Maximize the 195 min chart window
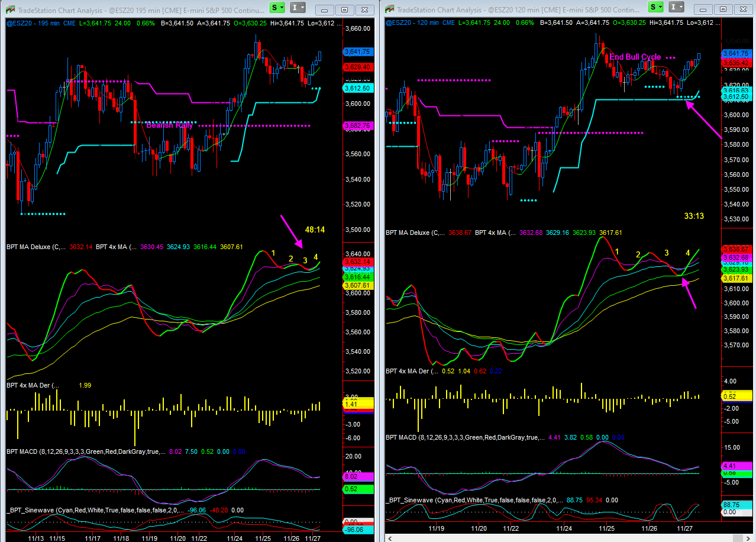The height and width of the screenshot is (542, 756). [x=345, y=10]
